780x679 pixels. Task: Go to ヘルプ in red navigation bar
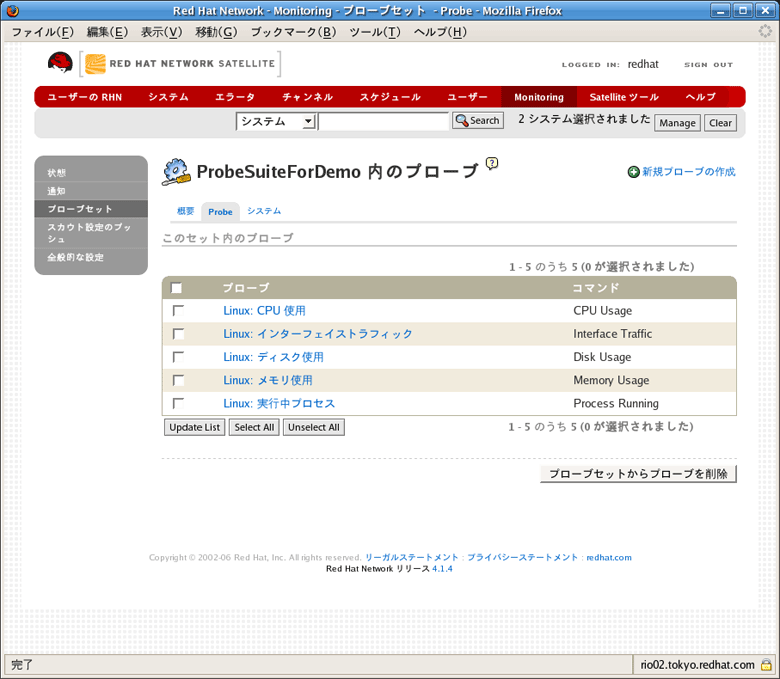(700, 97)
